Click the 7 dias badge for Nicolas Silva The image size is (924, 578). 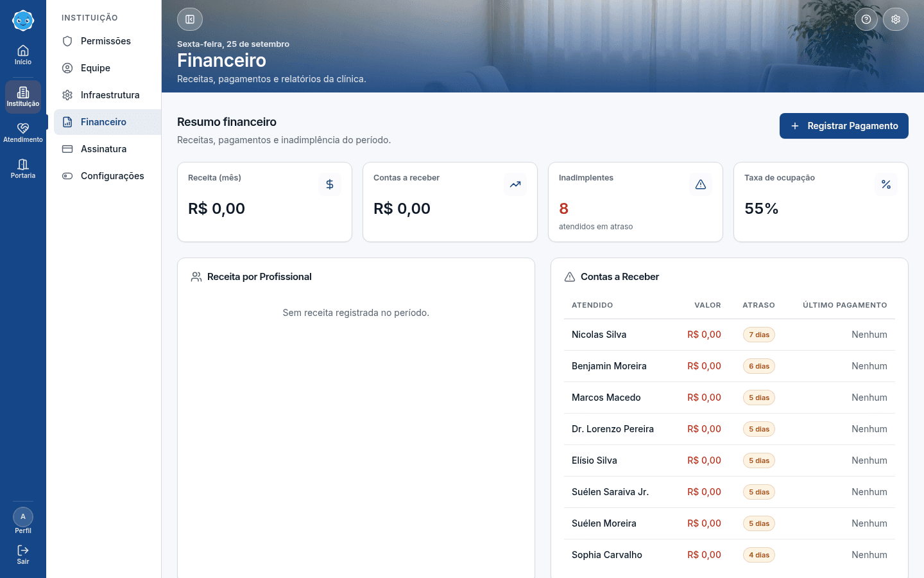coord(759,335)
